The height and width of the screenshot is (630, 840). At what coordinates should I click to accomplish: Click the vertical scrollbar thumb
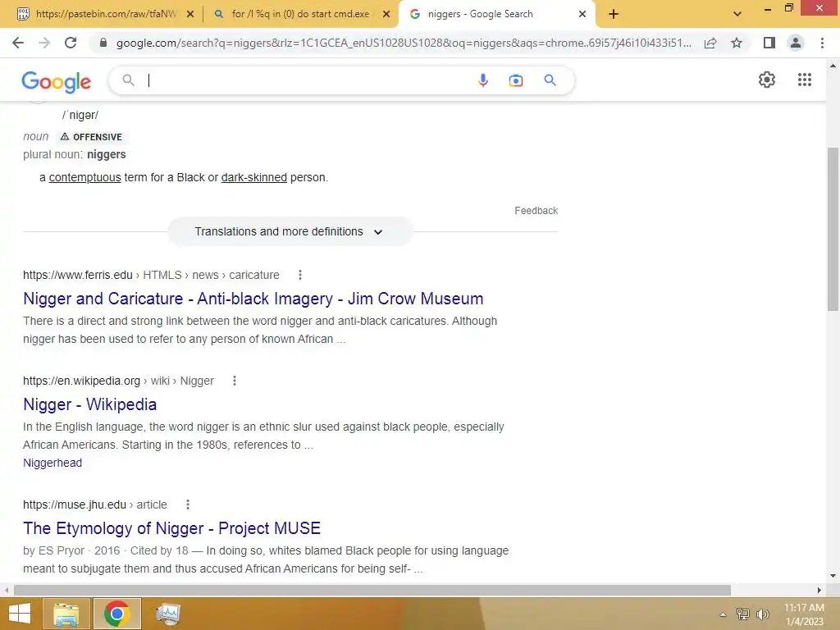833,229
